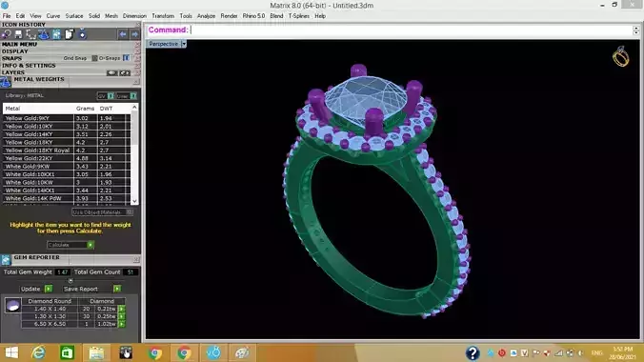Image resolution: width=644 pixels, height=362 pixels.
Task: Open the Windows Store taskbar icon
Action: [67, 353]
